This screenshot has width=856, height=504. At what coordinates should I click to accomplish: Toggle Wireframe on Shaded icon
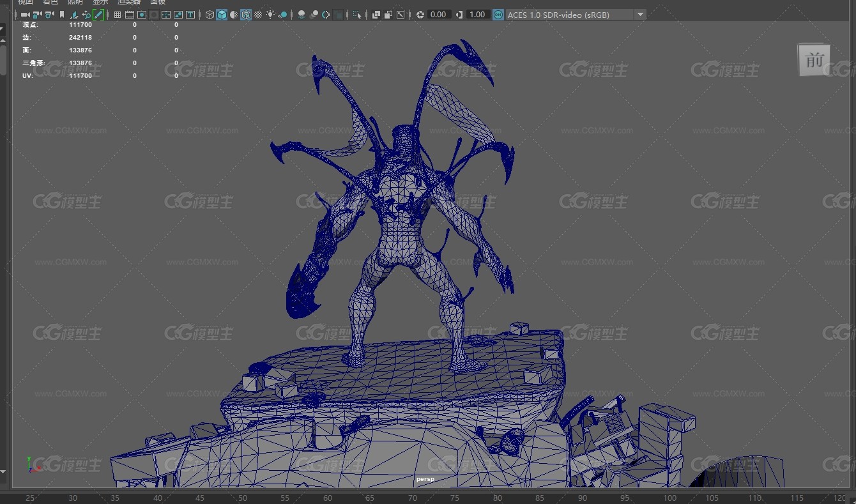click(246, 15)
